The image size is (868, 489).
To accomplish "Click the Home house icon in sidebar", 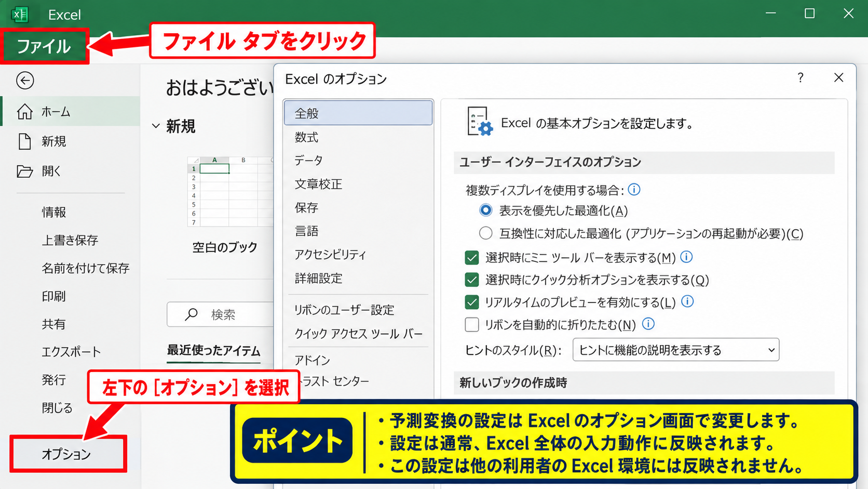I will pyautogui.click(x=24, y=111).
